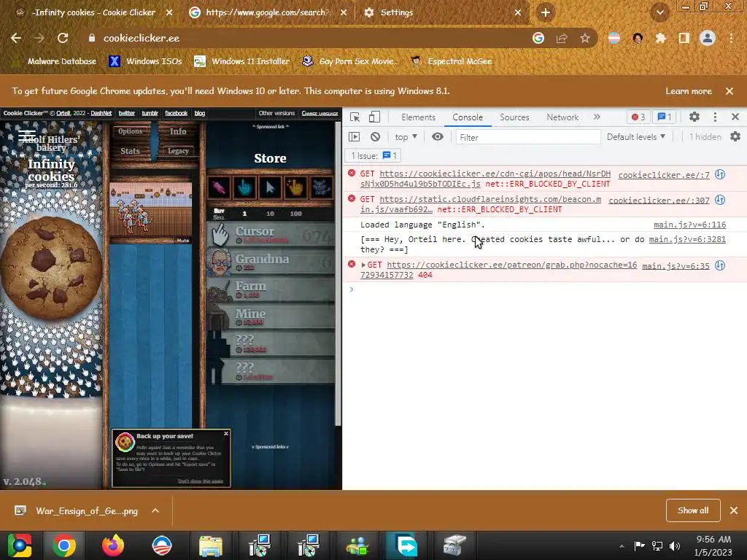Click Learn more in update infobar
Viewport: 747px width, 560px height.
tap(689, 91)
